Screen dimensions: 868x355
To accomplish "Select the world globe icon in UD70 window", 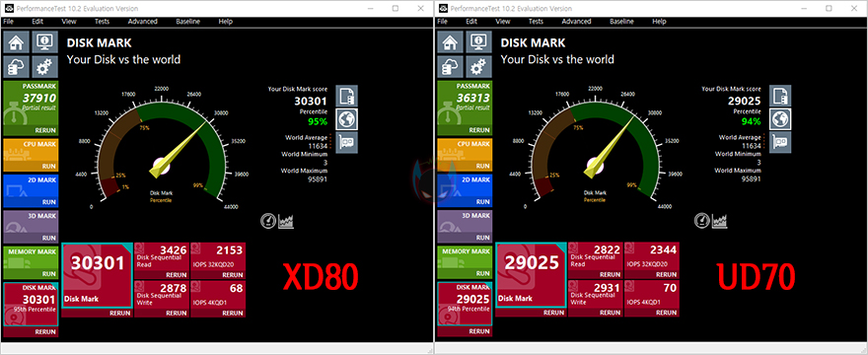I will [780, 119].
